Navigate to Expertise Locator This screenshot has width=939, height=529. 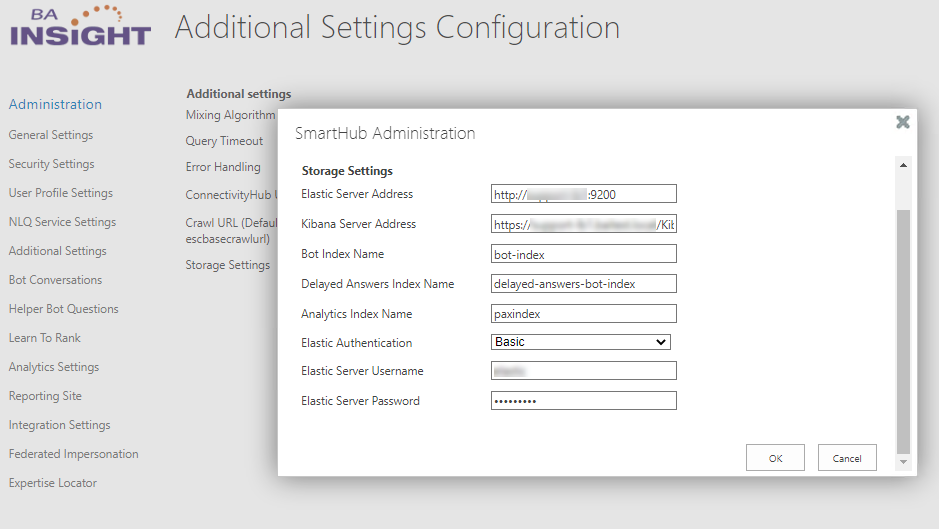[x=53, y=483]
